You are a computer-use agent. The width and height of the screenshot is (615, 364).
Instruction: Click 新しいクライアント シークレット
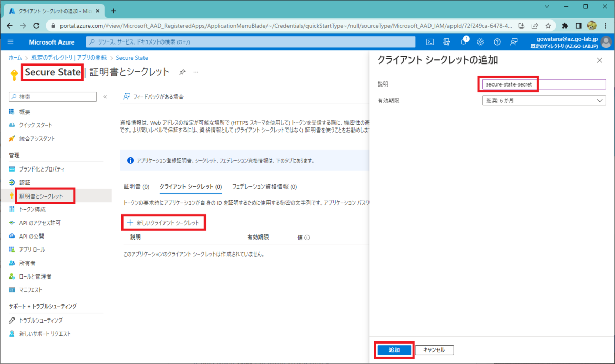pos(163,223)
